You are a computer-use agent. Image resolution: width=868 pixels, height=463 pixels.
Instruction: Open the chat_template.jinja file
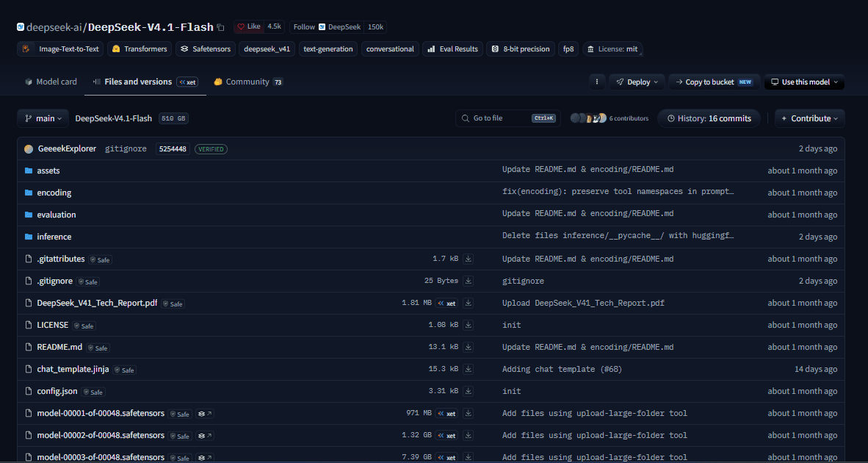coord(73,369)
